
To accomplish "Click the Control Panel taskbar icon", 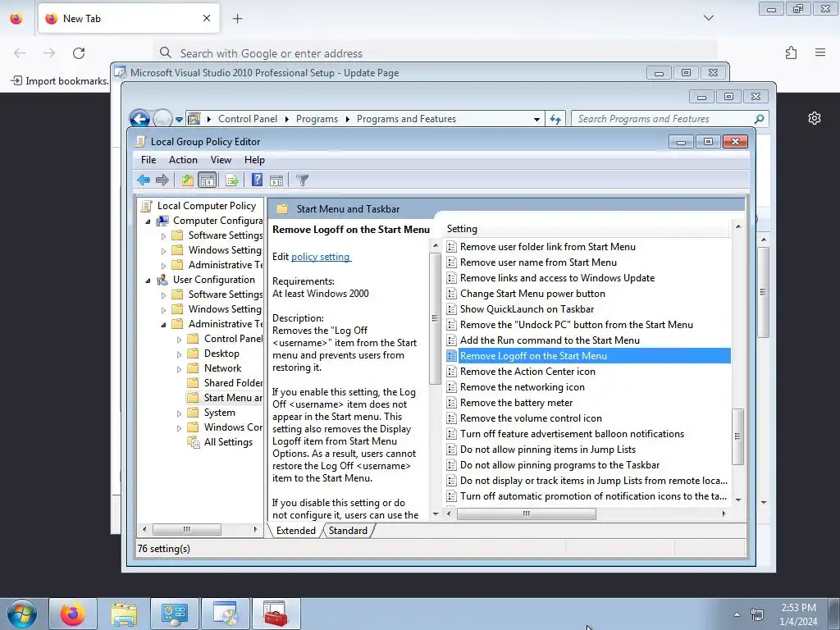I will [174, 614].
